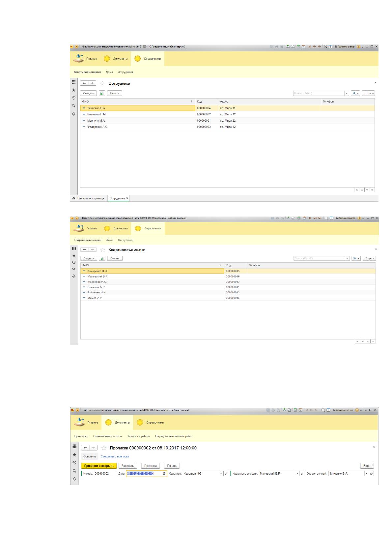
Task: Click the star icon beside the Прописка 000000002 title
Action: (x=104, y=448)
